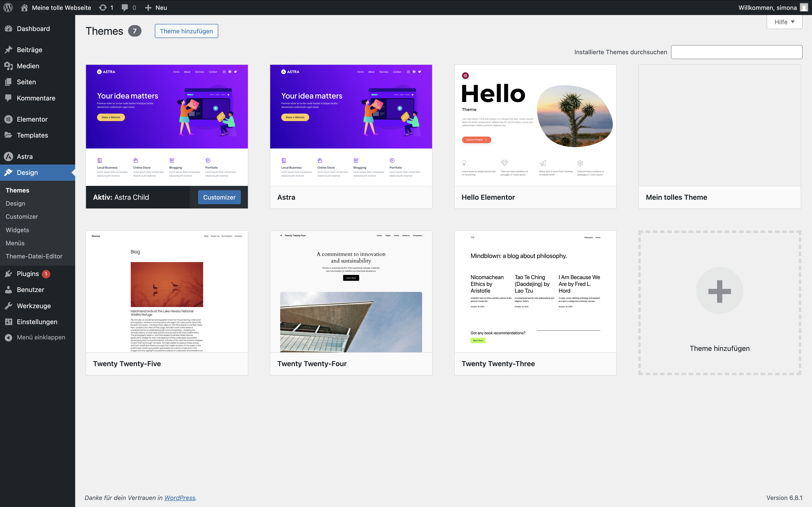Screen dimensions: 812x507
Task: Open Plugins via the plug icon
Action: 8,274
